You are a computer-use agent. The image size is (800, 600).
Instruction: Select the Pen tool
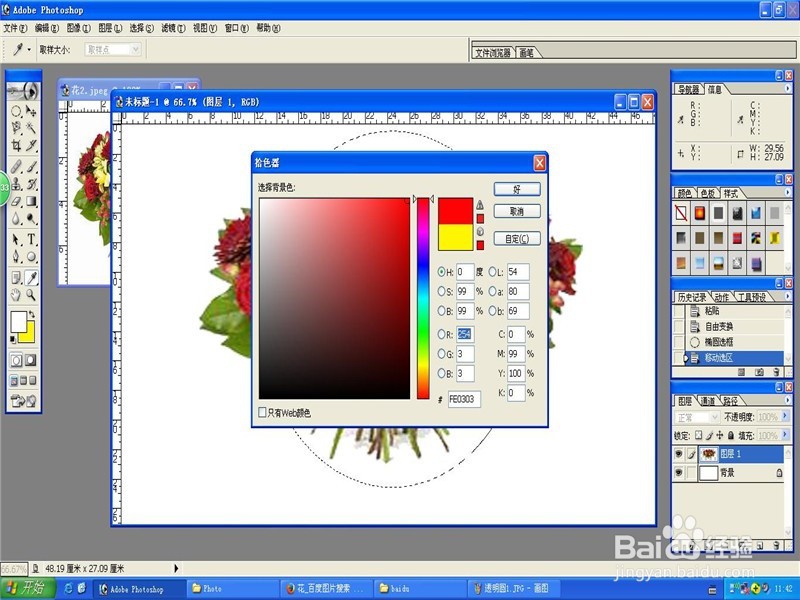[x=16, y=257]
